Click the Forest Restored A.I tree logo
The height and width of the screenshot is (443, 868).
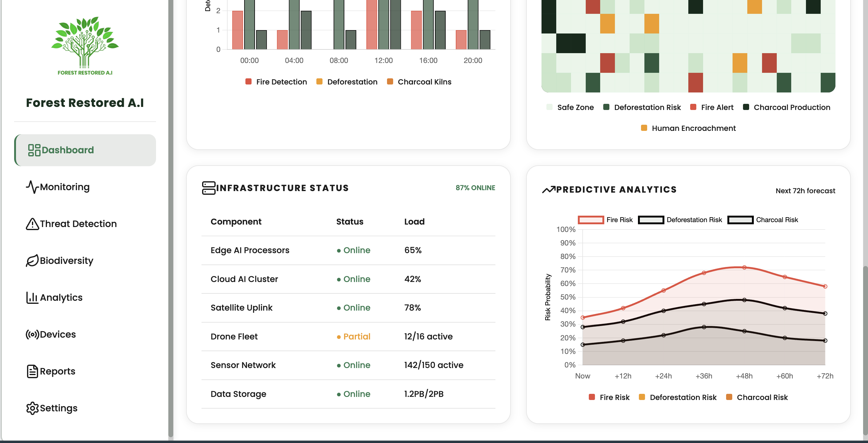point(84,45)
